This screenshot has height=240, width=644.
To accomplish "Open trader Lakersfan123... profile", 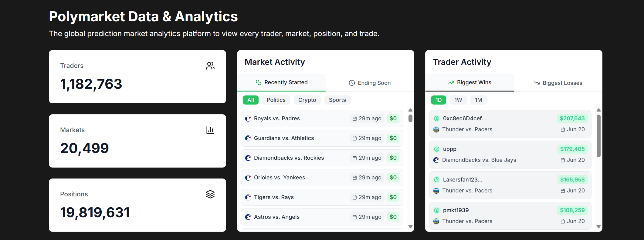I will (x=463, y=180).
